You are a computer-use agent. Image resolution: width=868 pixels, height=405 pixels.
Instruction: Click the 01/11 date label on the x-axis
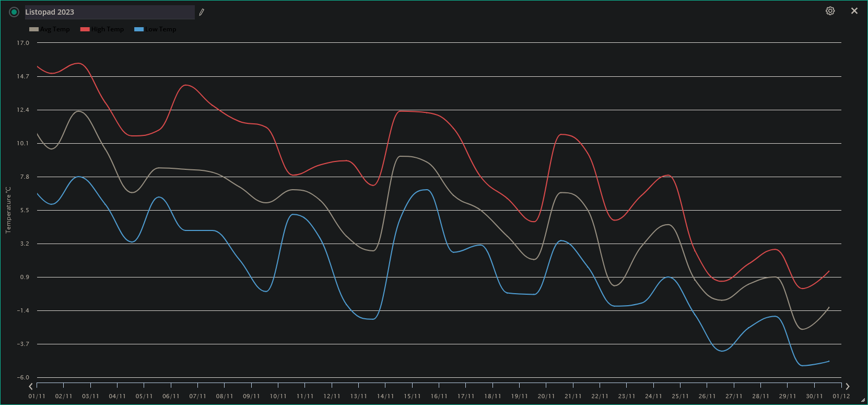37,396
